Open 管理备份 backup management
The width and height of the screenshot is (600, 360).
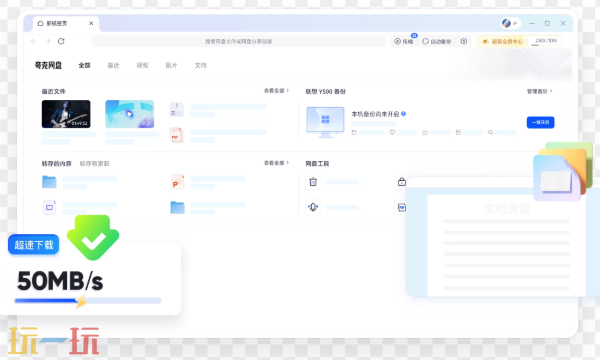point(540,91)
